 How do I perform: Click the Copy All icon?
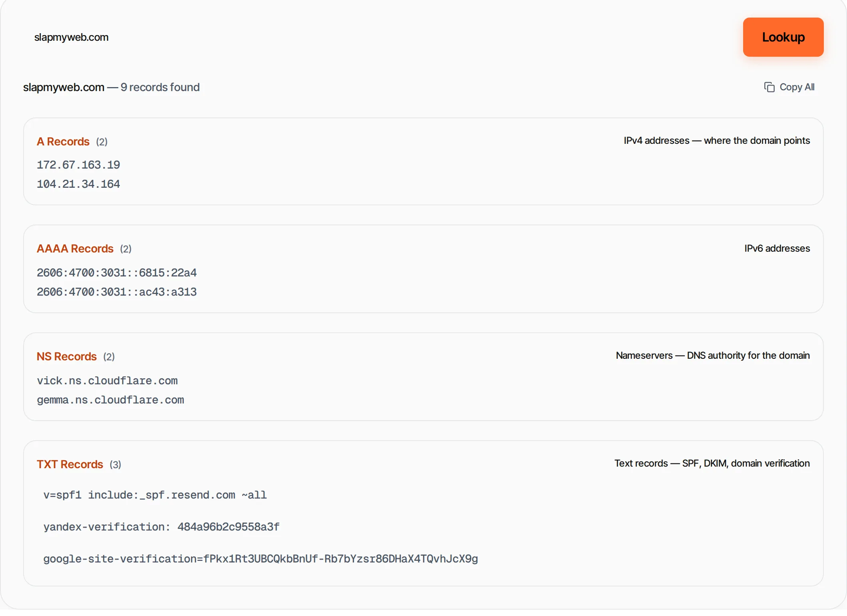(x=769, y=87)
